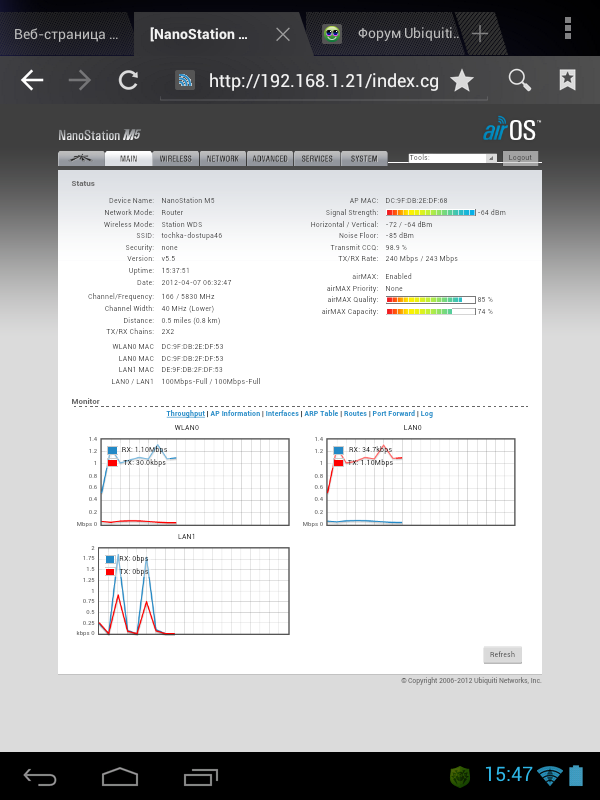Screen dimensions: 600x800
Task: Open the MAIN tab
Action: coord(129,159)
